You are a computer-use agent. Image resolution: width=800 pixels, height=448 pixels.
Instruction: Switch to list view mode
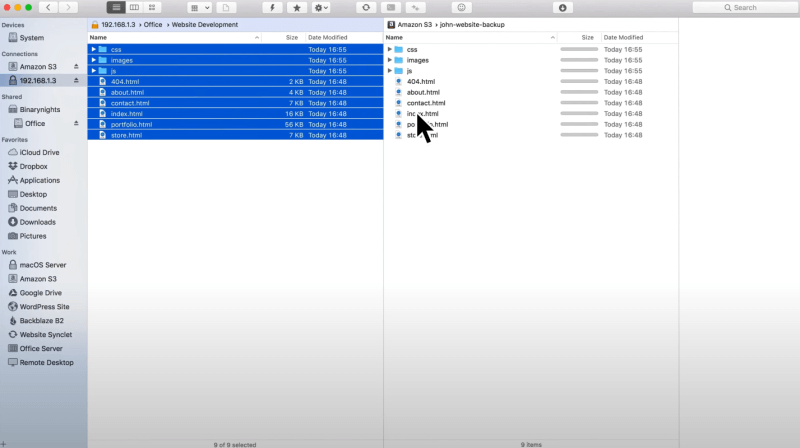coord(115,7)
